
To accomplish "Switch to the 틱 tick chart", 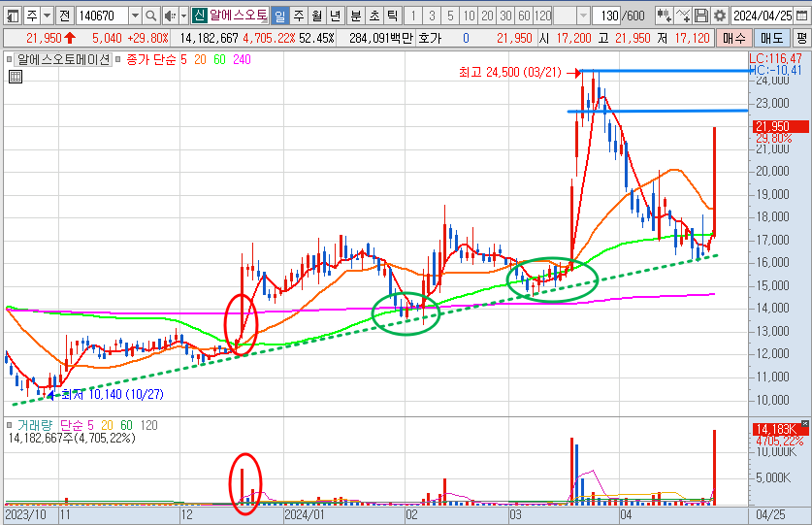I will 393,16.
